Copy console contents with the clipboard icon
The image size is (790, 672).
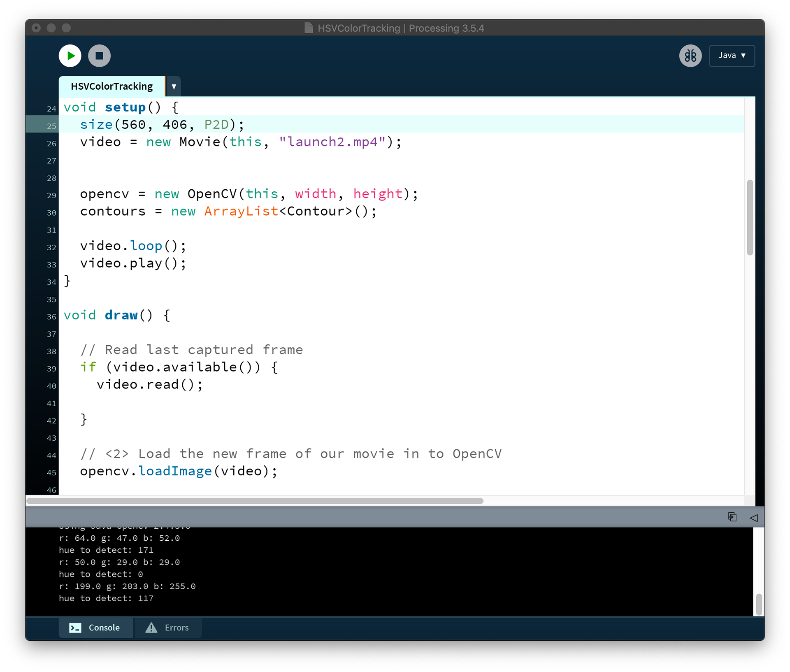point(732,517)
